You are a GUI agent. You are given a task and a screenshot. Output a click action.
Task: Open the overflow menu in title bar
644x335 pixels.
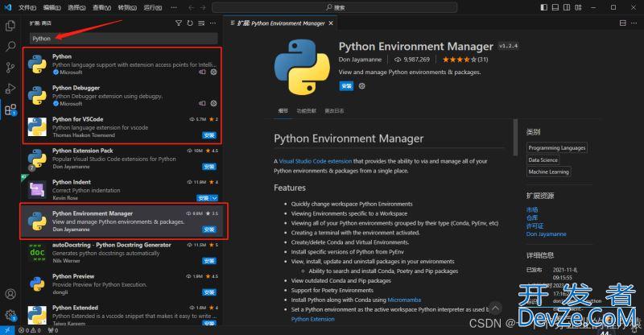(x=174, y=7)
